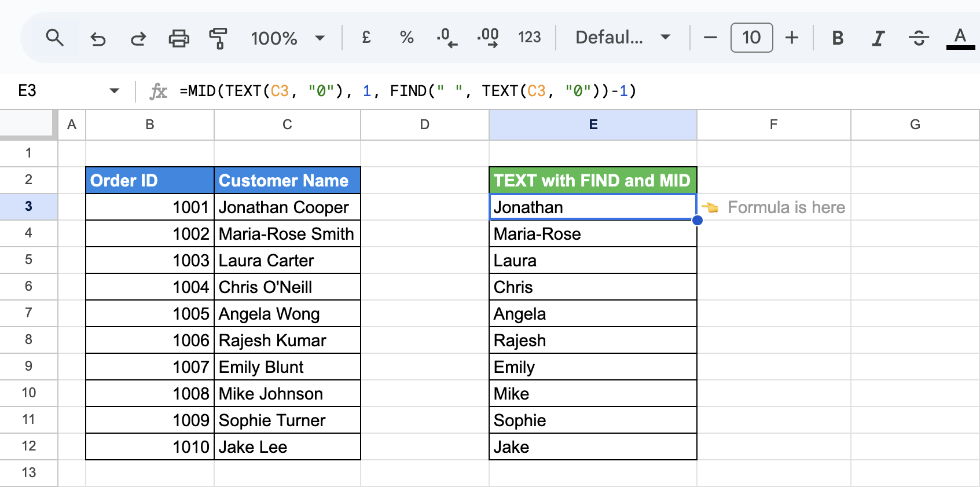Select column G header

pos(915,125)
